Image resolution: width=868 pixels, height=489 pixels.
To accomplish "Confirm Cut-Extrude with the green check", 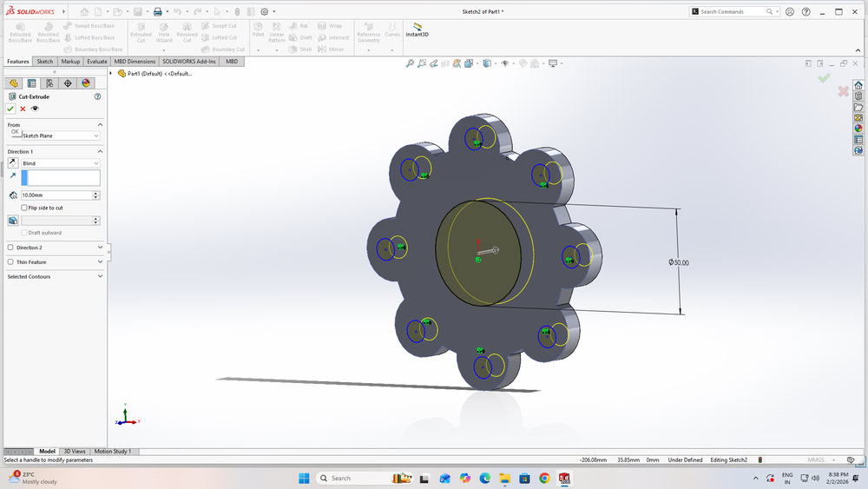I will [x=10, y=109].
